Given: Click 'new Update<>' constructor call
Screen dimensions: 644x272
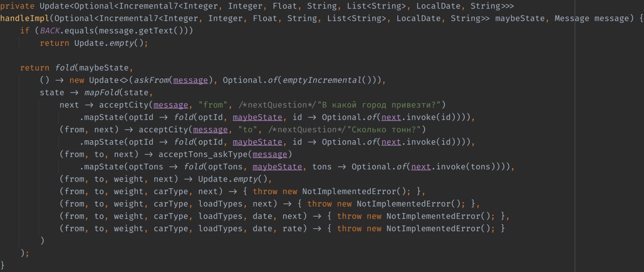Looking at the screenshot, I should pos(99,80).
